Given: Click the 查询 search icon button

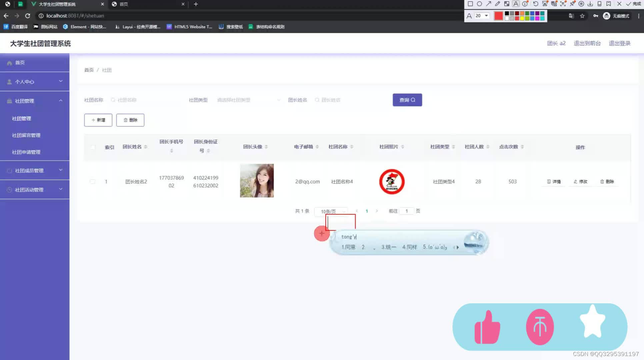Looking at the screenshot, I should [407, 100].
